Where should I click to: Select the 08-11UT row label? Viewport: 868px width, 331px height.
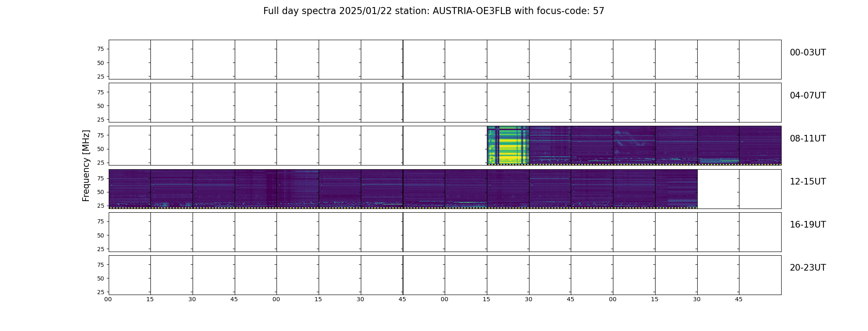808,139
